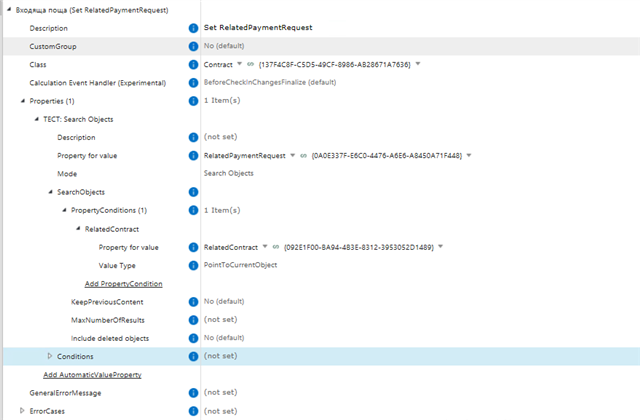Image resolution: width=640 pixels, height=420 pixels.
Task: Click the Add PropertyCondition link
Action: coord(123,283)
